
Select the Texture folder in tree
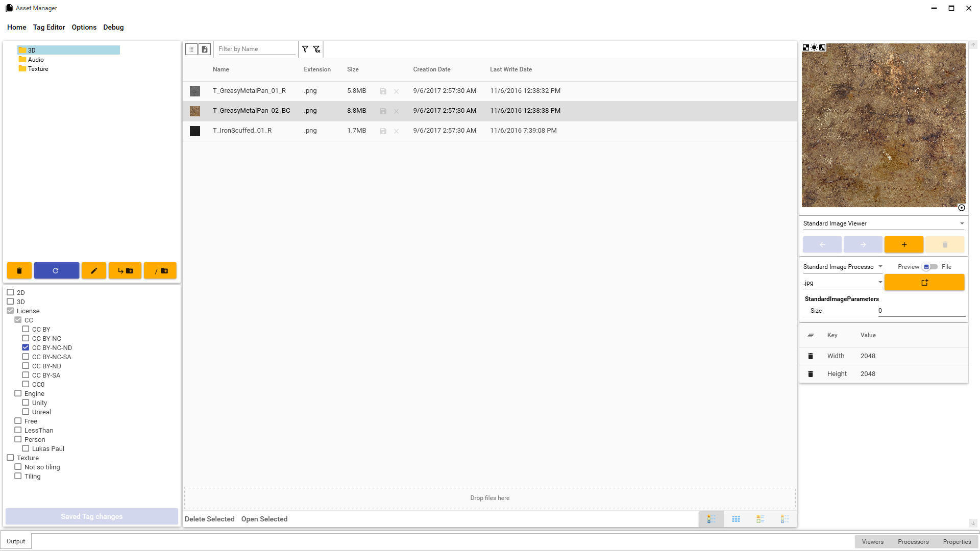(33, 69)
